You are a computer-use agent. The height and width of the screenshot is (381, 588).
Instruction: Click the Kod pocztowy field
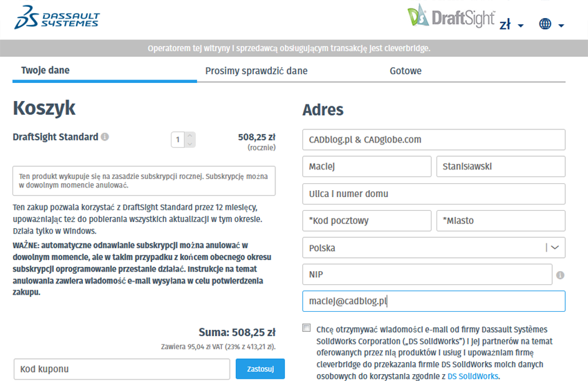367,221
